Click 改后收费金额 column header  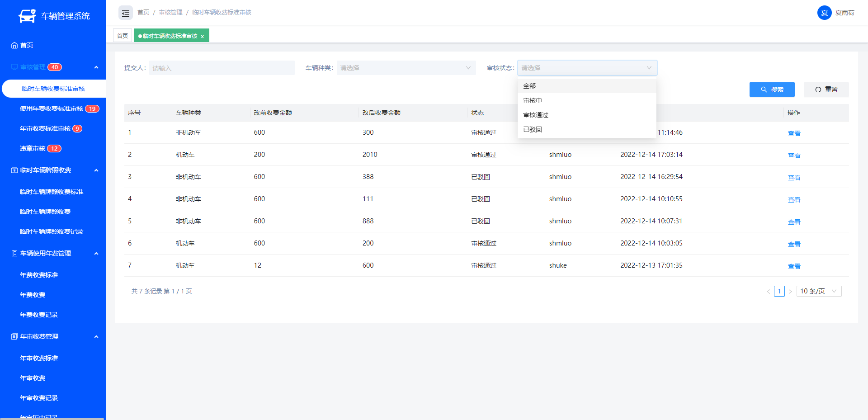[x=381, y=113]
